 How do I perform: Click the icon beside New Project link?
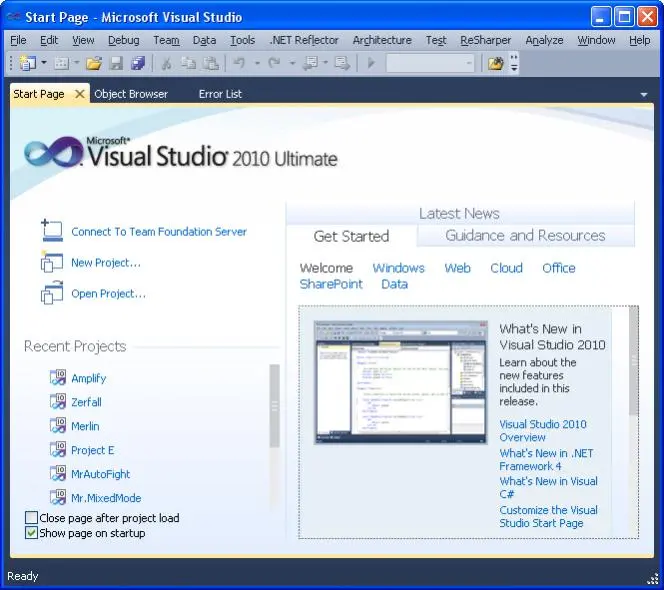tap(52, 261)
